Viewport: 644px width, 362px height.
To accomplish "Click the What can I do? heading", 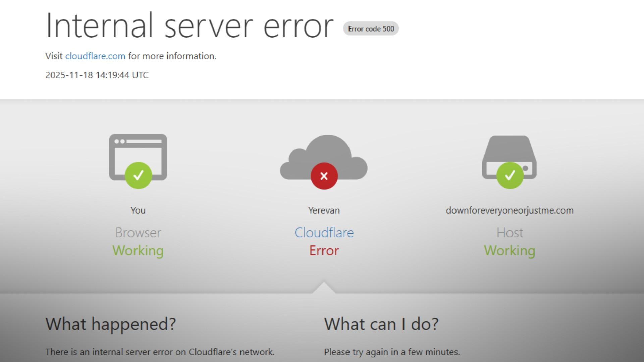I will point(381,324).
